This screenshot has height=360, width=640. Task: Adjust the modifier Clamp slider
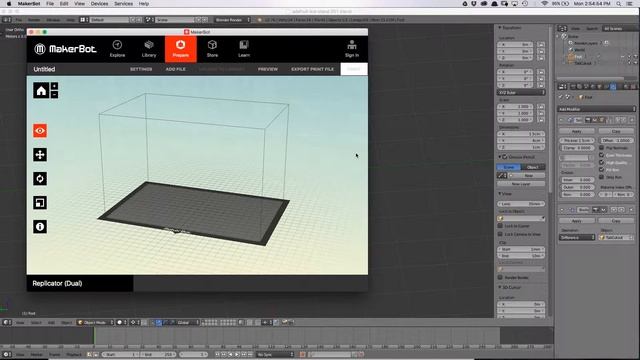point(577,148)
